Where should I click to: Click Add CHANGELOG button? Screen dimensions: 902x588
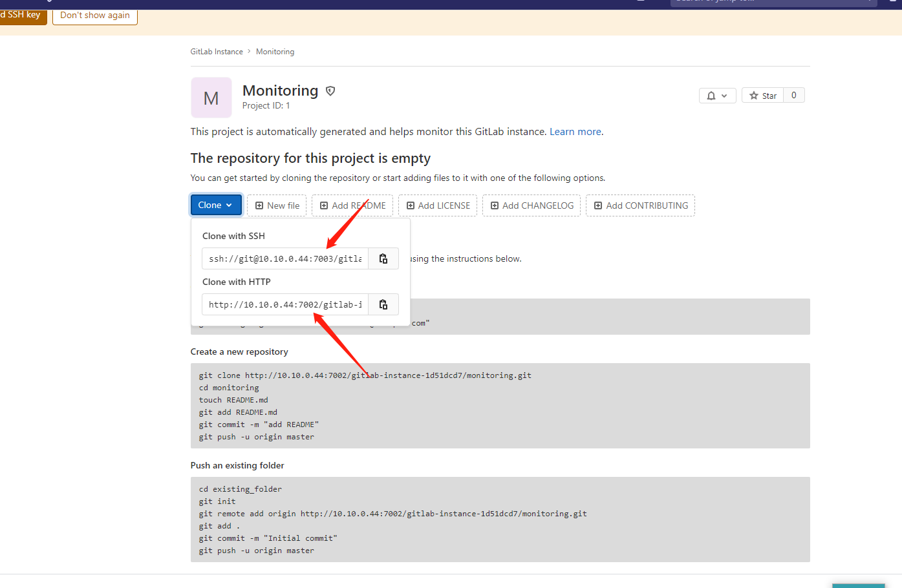(x=532, y=205)
